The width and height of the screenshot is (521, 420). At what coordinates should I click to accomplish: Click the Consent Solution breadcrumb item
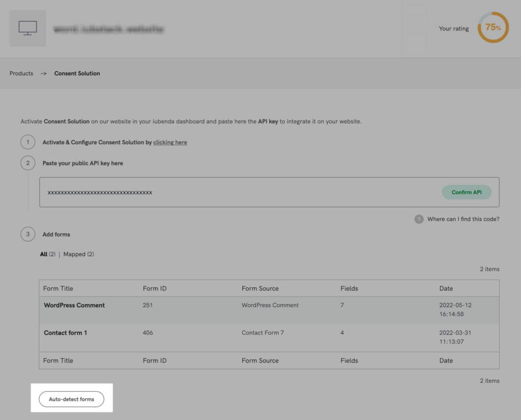click(77, 73)
